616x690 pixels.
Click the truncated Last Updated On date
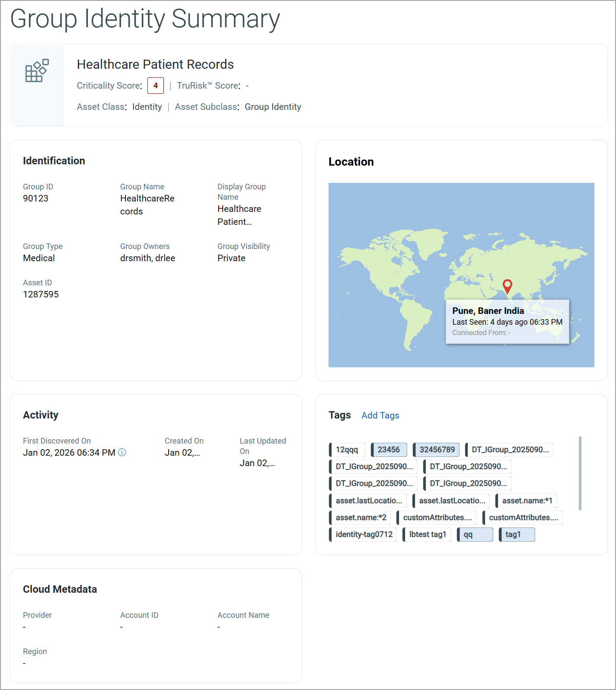coord(257,463)
